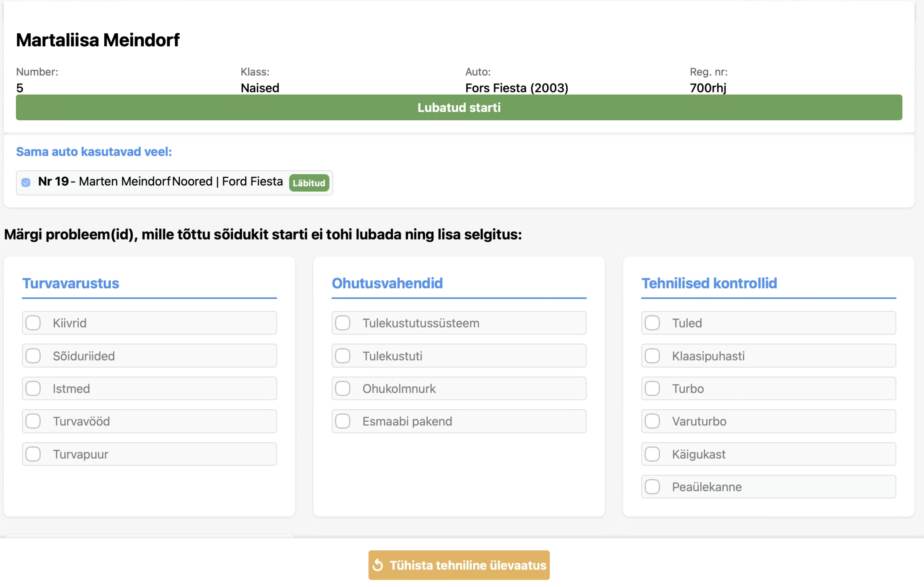924x587 pixels.
Task: Mark Tulekustuti as problematic
Action: (343, 356)
